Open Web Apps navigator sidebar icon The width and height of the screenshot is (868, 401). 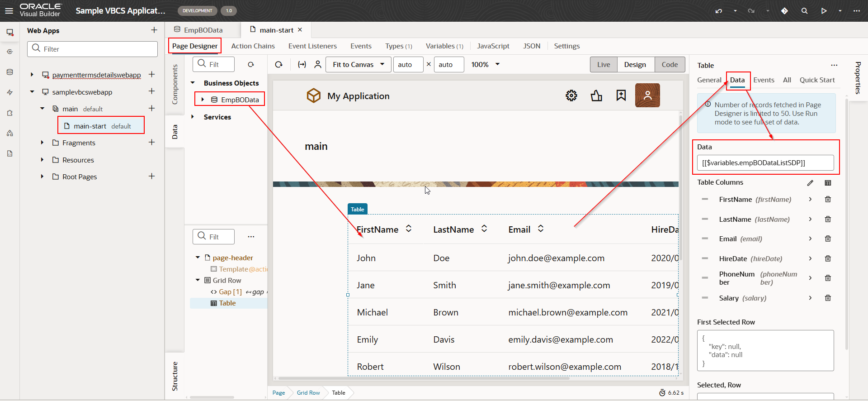point(9,32)
